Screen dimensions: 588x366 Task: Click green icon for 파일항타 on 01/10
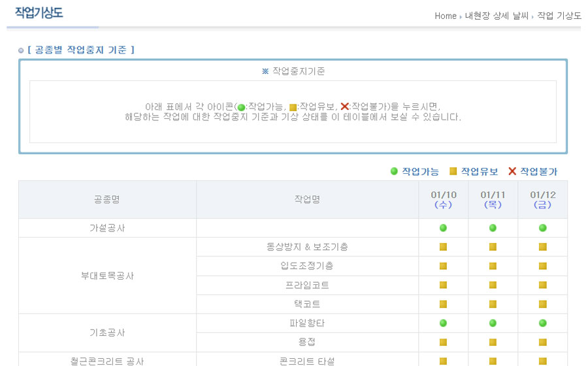click(x=443, y=323)
